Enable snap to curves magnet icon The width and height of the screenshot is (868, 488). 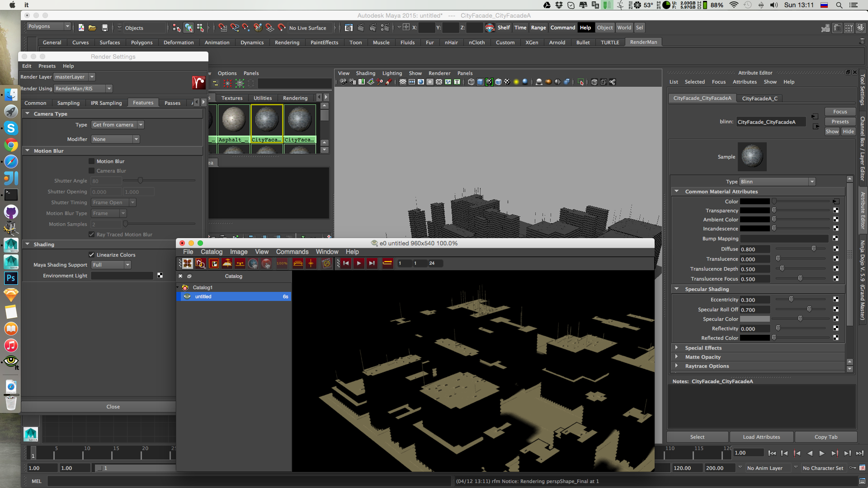pos(234,28)
